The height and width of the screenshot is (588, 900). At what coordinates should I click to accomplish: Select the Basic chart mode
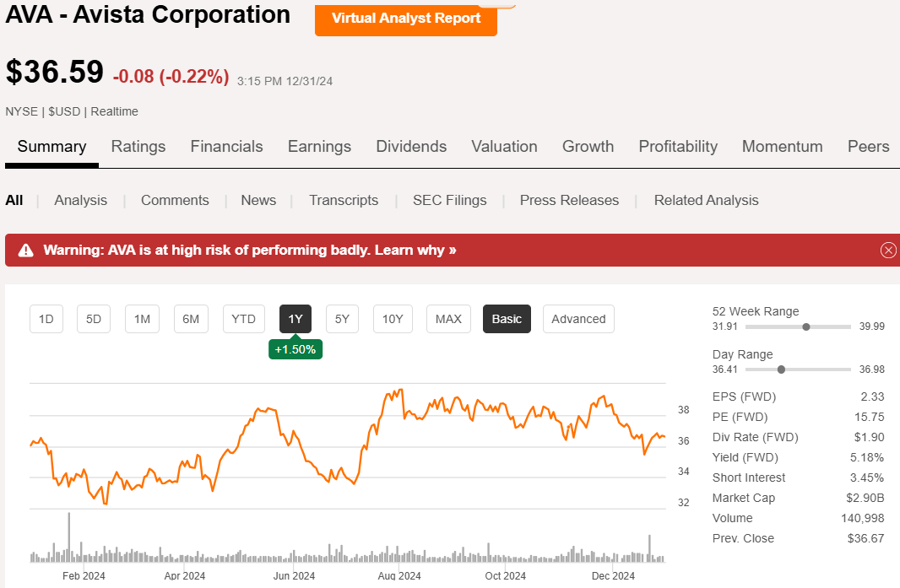click(507, 319)
